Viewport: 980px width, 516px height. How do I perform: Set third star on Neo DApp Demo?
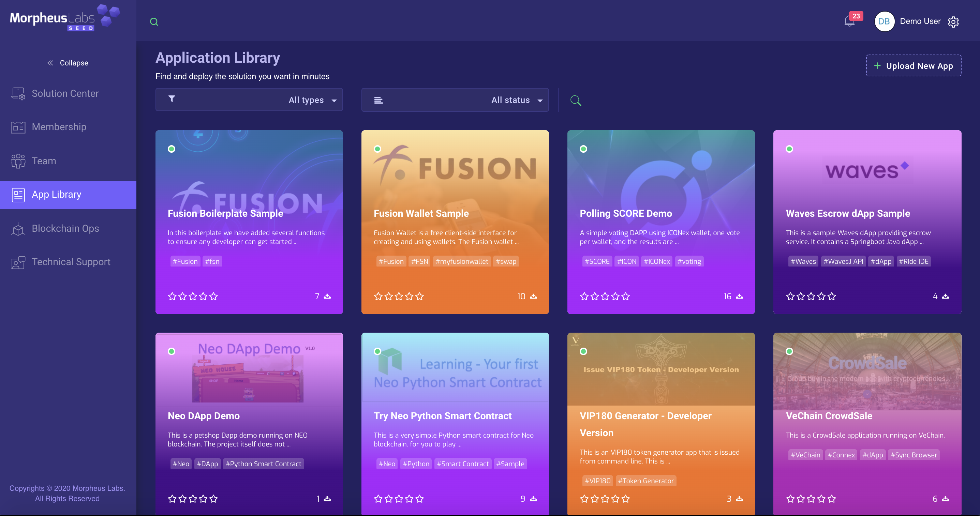pos(193,499)
